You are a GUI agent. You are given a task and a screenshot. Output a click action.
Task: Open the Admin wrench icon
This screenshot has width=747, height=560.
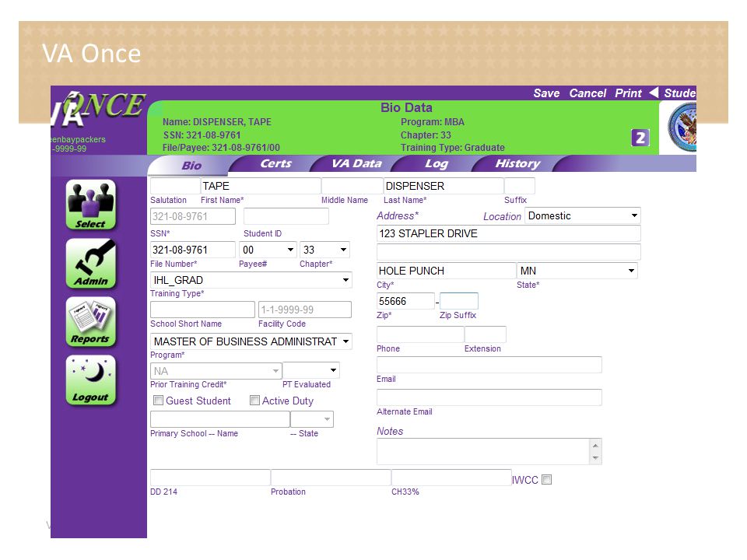(90, 264)
